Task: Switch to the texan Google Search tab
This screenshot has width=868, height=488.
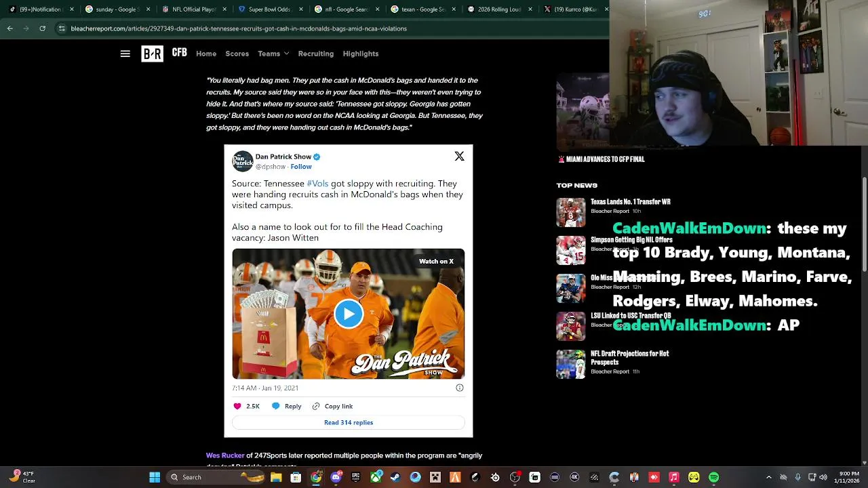Action: [422, 9]
